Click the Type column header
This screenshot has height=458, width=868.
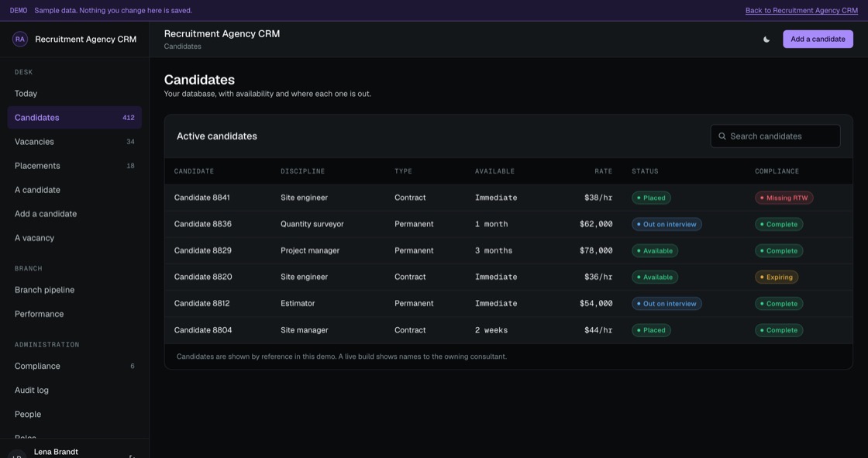(403, 171)
